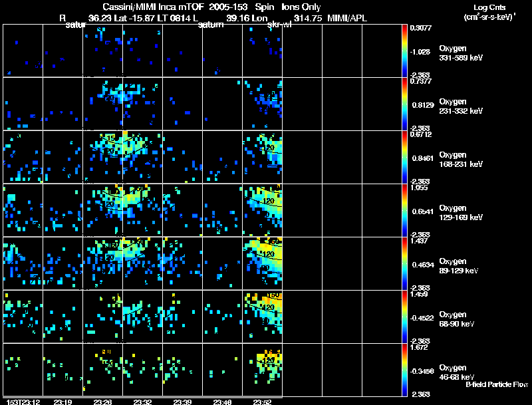Click the 'Oxygen 231-332 keV' label

461,106
